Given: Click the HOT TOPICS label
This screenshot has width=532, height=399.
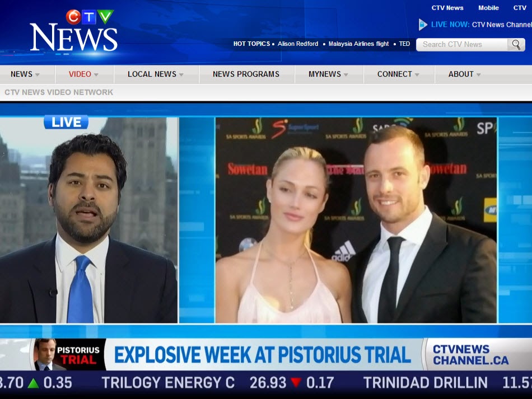Looking at the screenshot, I should pyautogui.click(x=251, y=44).
